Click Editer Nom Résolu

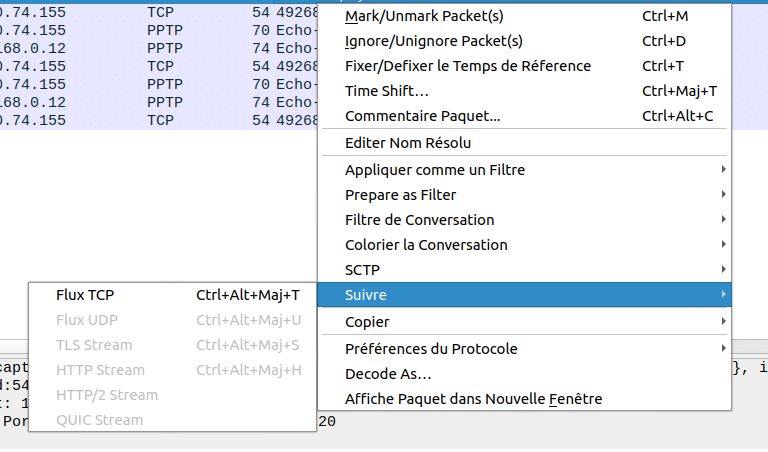coord(407,143)
